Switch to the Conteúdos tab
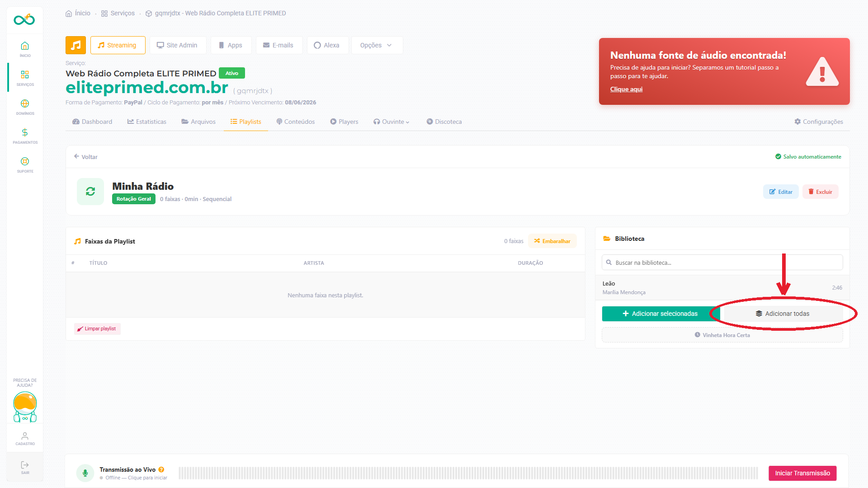The height and width of the screenshot is (488, 868). (296, 122)
